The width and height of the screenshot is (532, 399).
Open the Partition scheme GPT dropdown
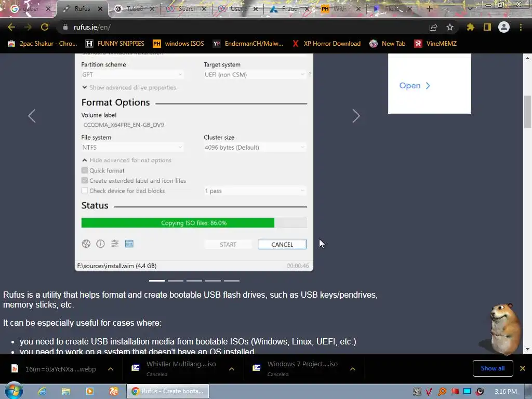pyautogui.click(x=132, y=75)
